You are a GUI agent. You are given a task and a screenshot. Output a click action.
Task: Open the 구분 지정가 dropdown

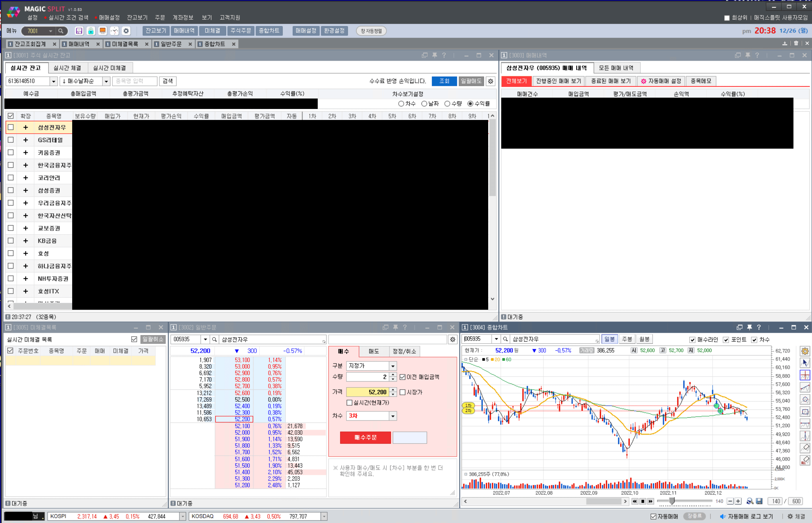[393, 366]
